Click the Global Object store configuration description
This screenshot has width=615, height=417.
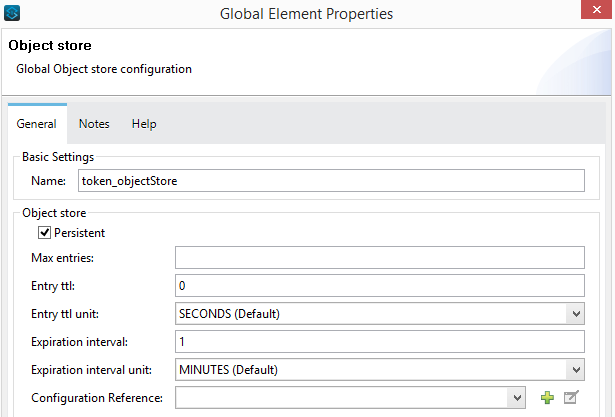click(x=104, y=69)
